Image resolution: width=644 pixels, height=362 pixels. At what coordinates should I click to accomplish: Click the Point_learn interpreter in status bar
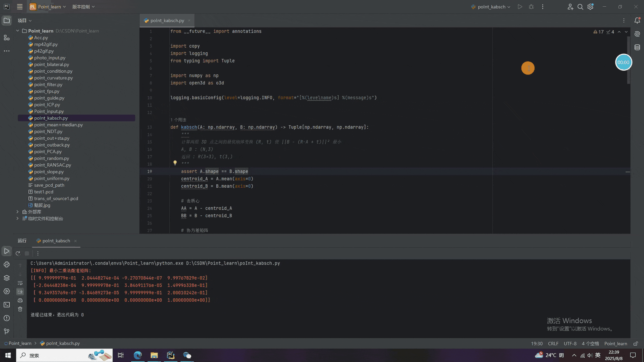point(616,344)
